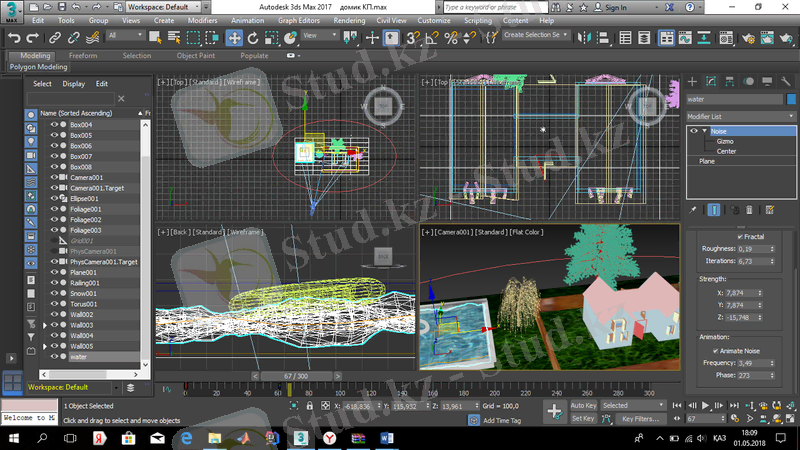Switch to the Freeform ribbon tab

82,56
